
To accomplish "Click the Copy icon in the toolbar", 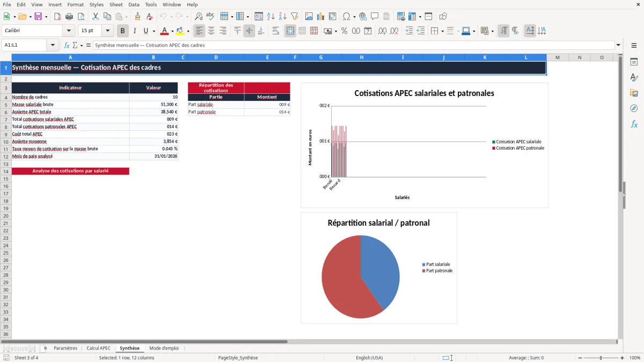I will pos(107,17).
